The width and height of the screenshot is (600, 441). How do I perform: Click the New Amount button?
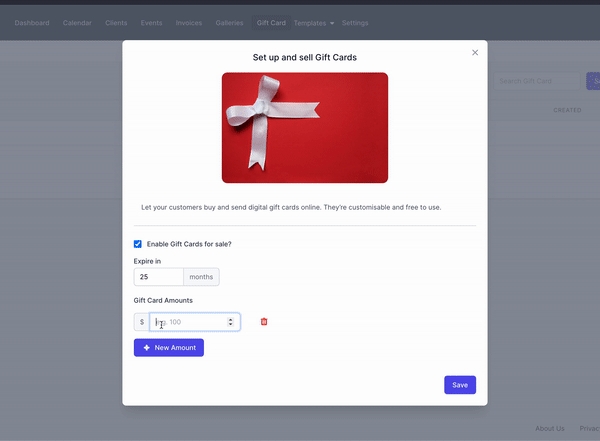169,348
